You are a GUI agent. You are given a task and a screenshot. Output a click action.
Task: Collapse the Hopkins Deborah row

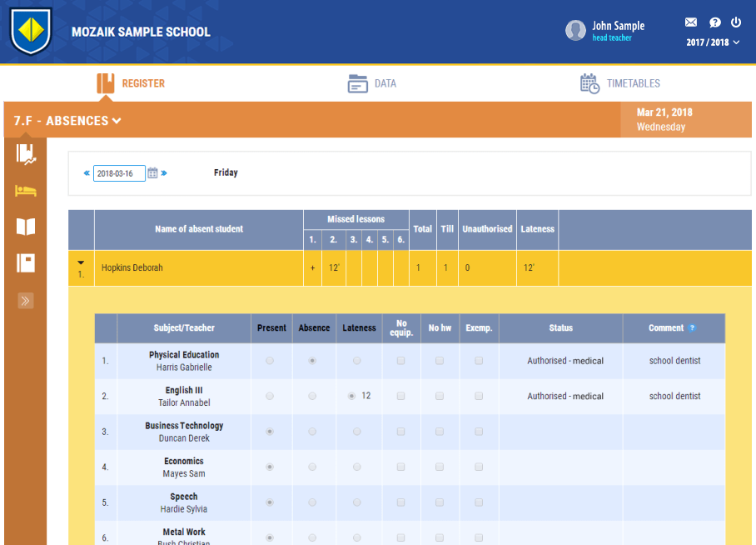[81, 263]
